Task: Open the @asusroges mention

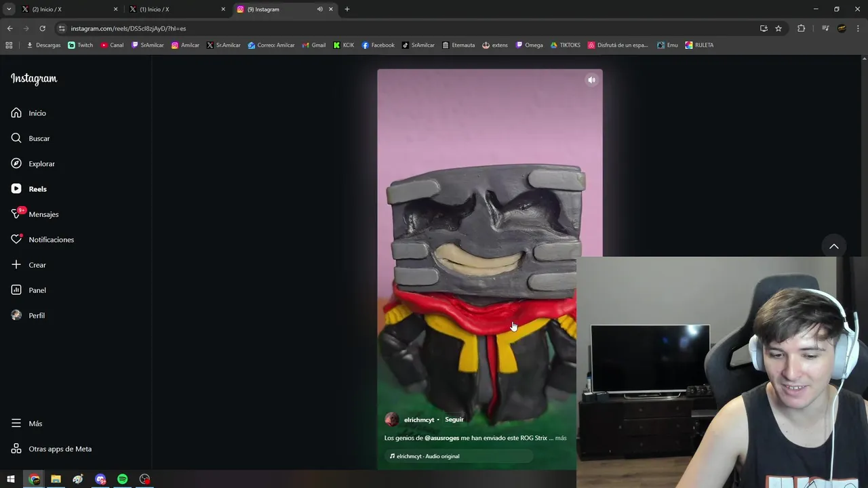Action: (x=441, y=438)
